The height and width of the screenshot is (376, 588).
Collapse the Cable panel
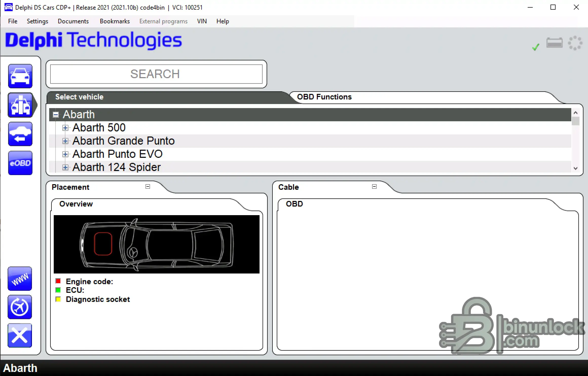coord(374,186)
